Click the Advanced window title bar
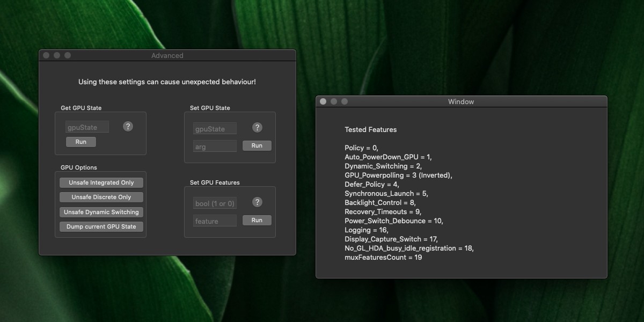644x322 pixels. click(167, 55)
